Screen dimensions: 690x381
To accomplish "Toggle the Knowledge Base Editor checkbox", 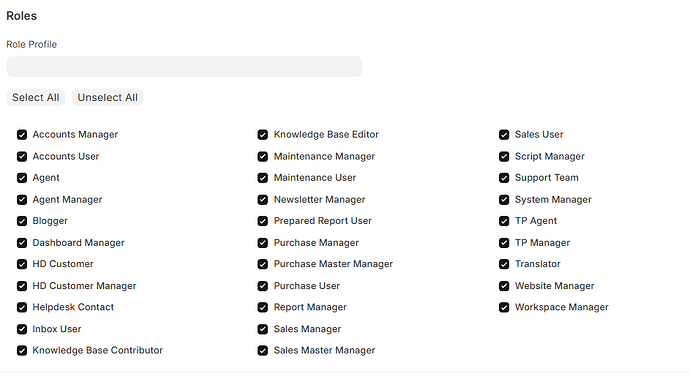I will (263, 135).
